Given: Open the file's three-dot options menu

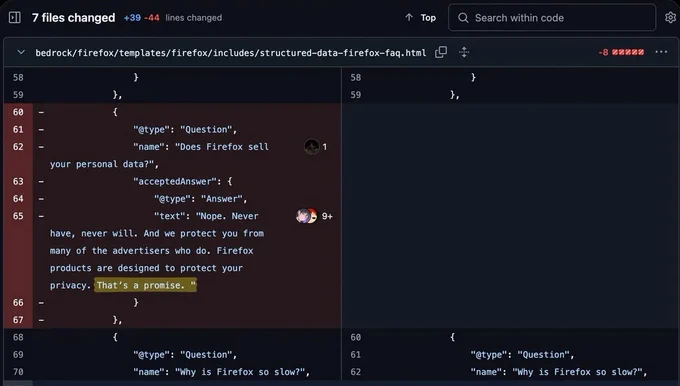Looking at the screenshot, I should click(661, 52).
